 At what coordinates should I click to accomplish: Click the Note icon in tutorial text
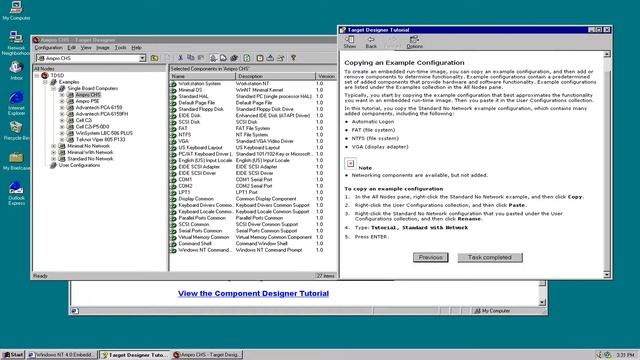[350, 164]
